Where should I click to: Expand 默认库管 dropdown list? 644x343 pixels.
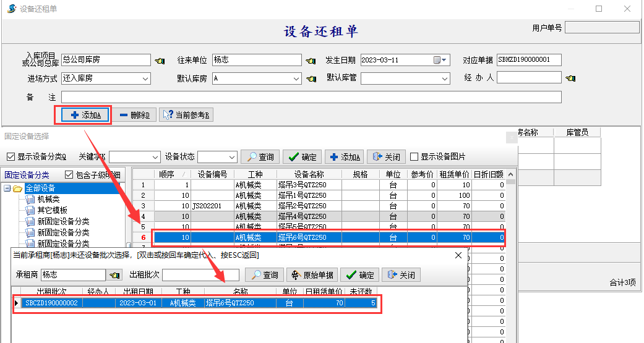point(445,78)
